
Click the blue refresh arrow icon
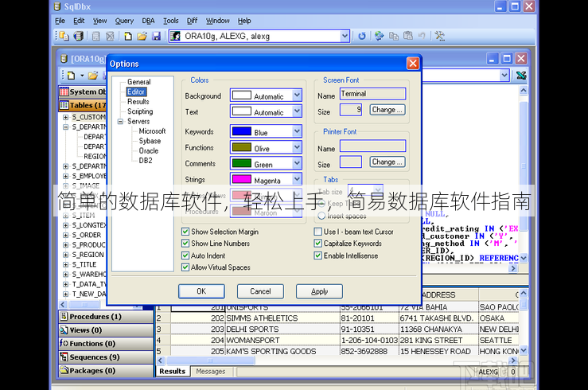(361, 36)
